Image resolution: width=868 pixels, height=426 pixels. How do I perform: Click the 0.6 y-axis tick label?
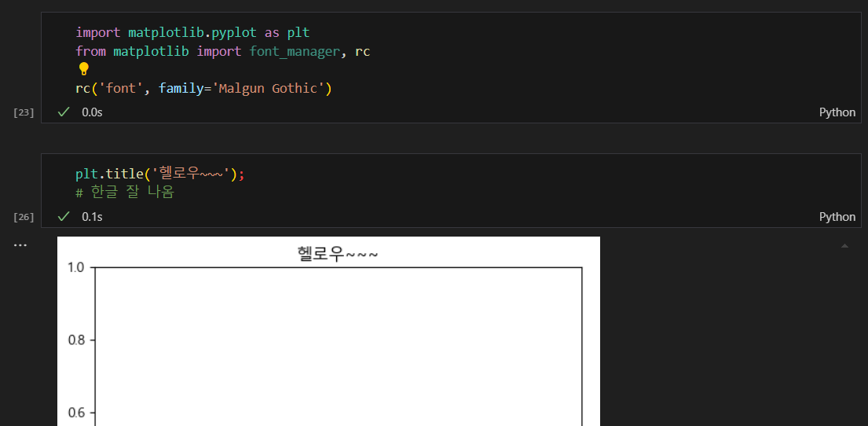76,413
